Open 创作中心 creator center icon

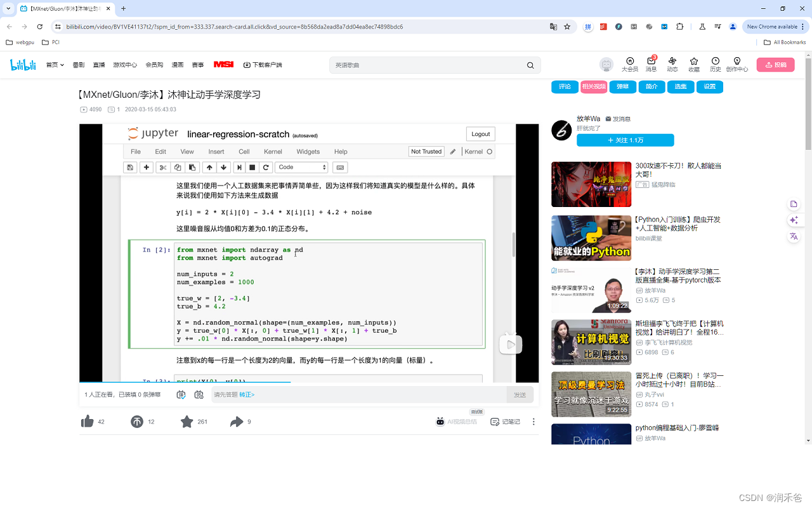pos(737,64)
